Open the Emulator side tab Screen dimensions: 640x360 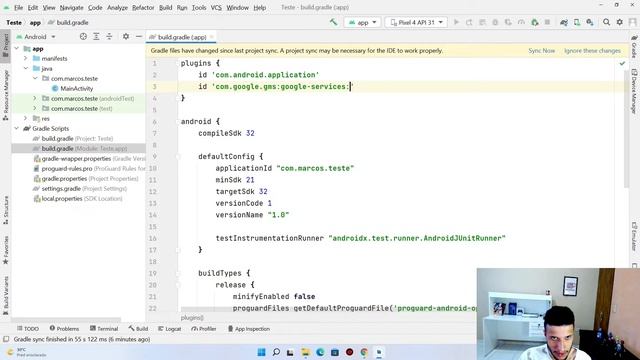point(634,236)
